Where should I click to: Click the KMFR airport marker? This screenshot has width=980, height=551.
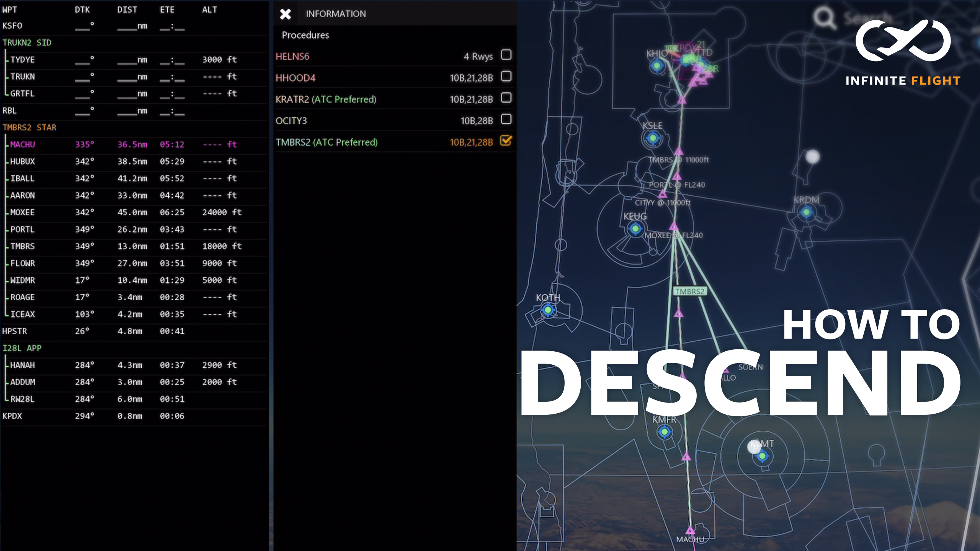pyautogui.click(x=665, y=432)
